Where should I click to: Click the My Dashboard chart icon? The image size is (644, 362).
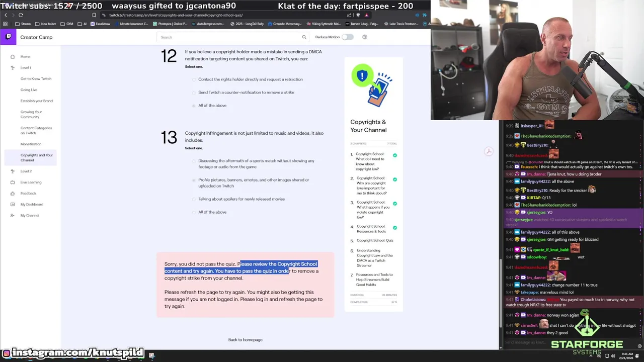13,204
